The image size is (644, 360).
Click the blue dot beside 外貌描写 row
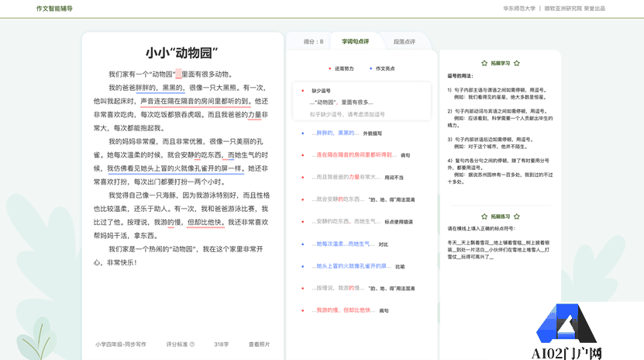pyautogui.click(x=303, y=133)
